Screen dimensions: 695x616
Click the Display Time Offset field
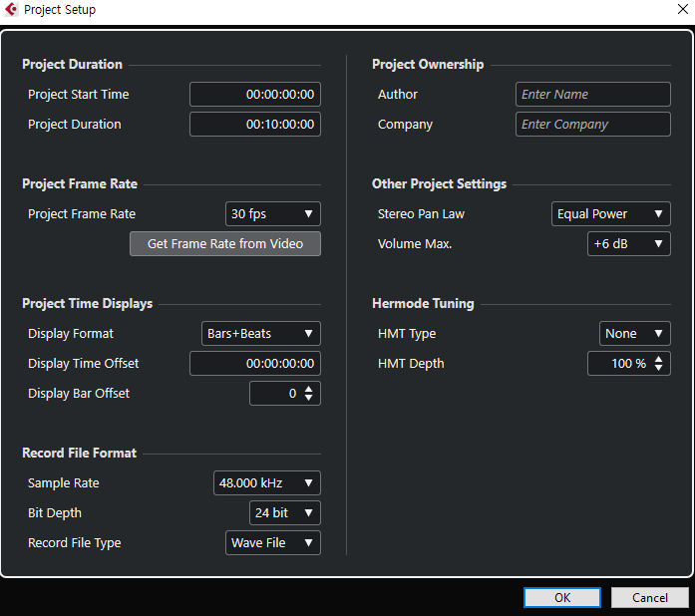255,364
